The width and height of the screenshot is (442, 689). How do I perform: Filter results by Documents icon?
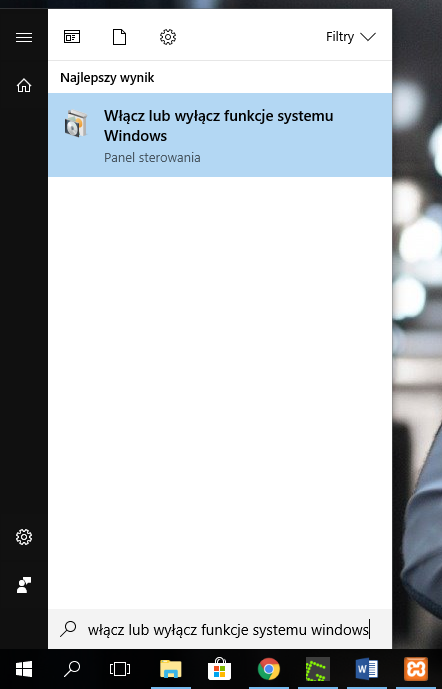(120, 37)
